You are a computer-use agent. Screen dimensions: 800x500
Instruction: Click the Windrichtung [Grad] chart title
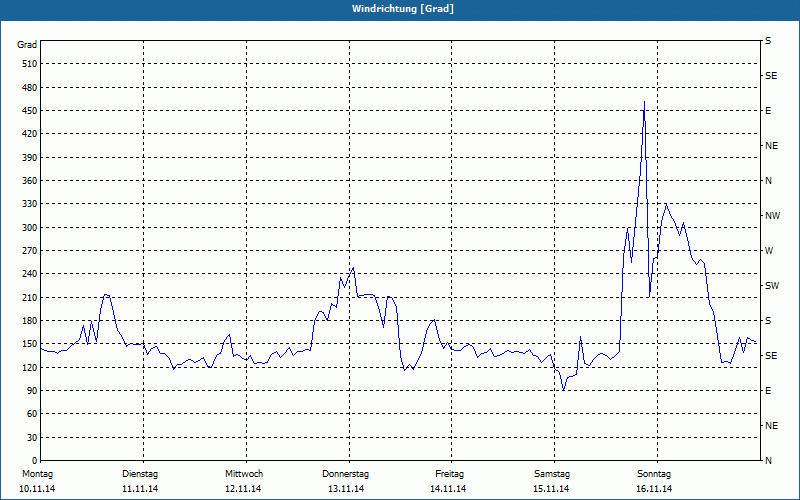[403, 9]
